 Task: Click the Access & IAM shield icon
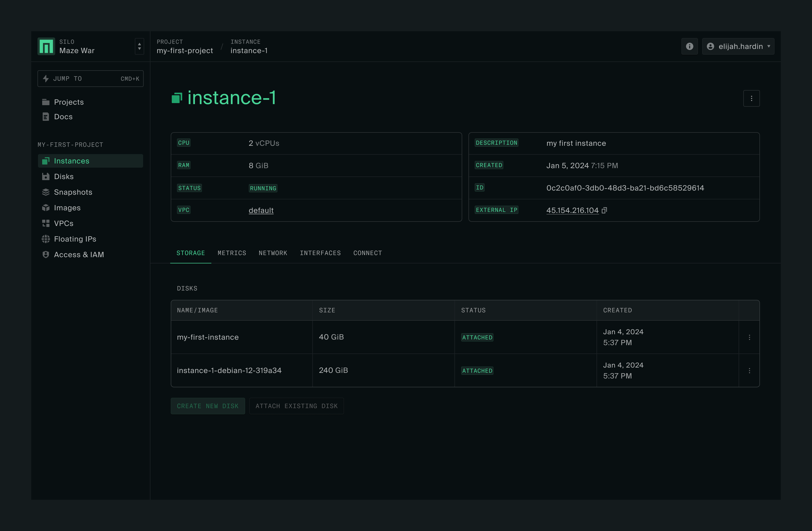(46, 255)
